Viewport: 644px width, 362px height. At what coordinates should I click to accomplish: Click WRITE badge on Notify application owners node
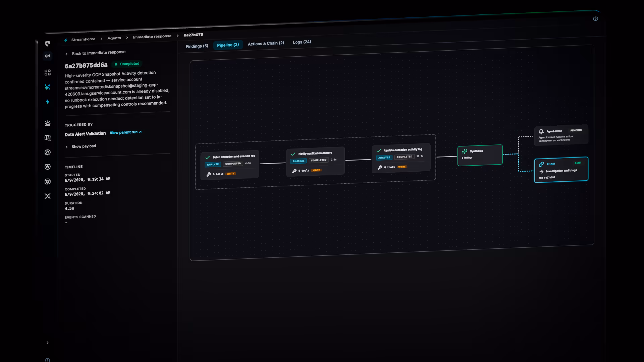[316, 170]
